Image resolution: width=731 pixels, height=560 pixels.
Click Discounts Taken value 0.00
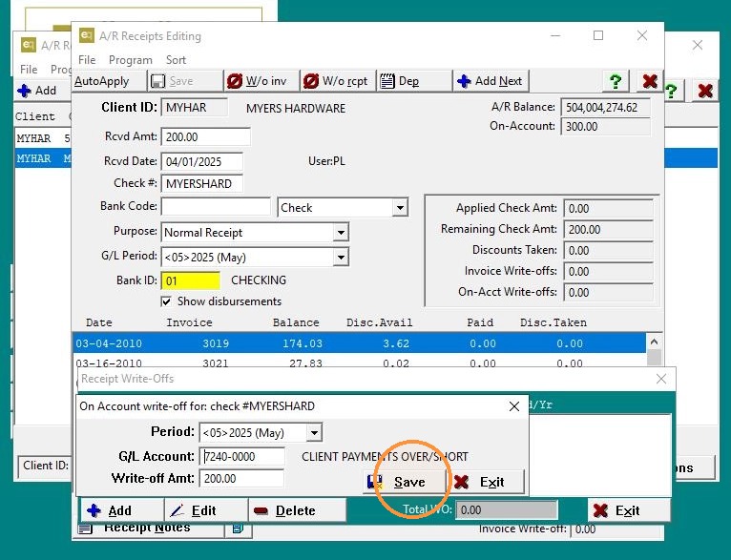tap(608, 251)
